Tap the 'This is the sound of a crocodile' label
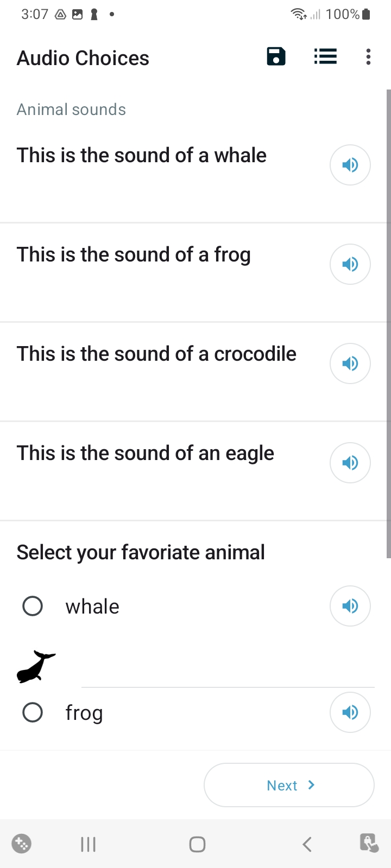This screenshot has width=391, height=868. (156, 354)
